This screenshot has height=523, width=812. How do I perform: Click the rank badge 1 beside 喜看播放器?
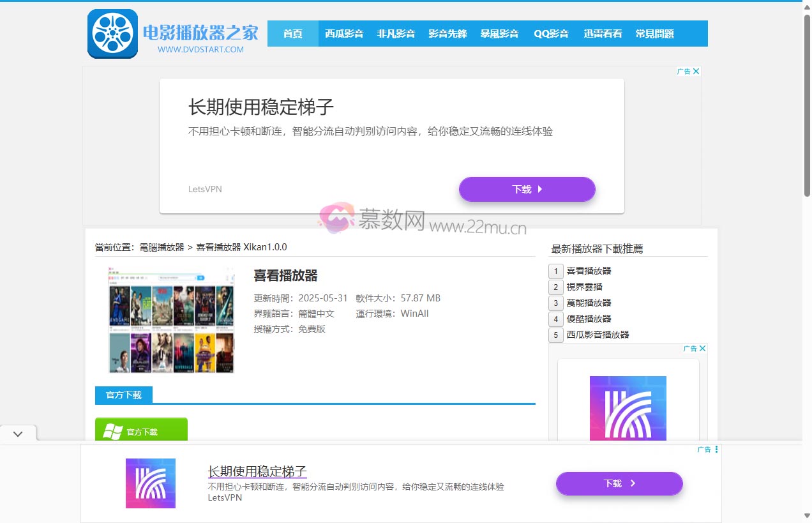pos(555,271)
